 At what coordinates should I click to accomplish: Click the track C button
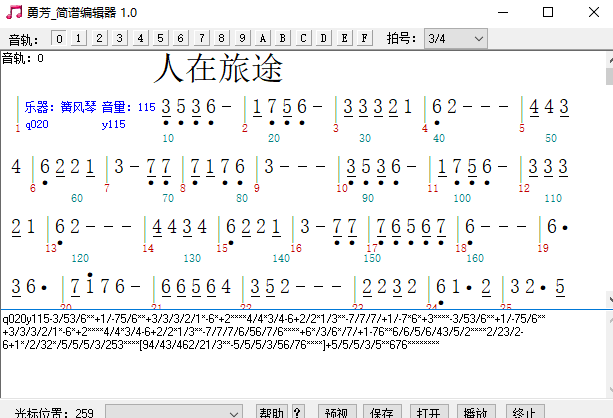304,38
